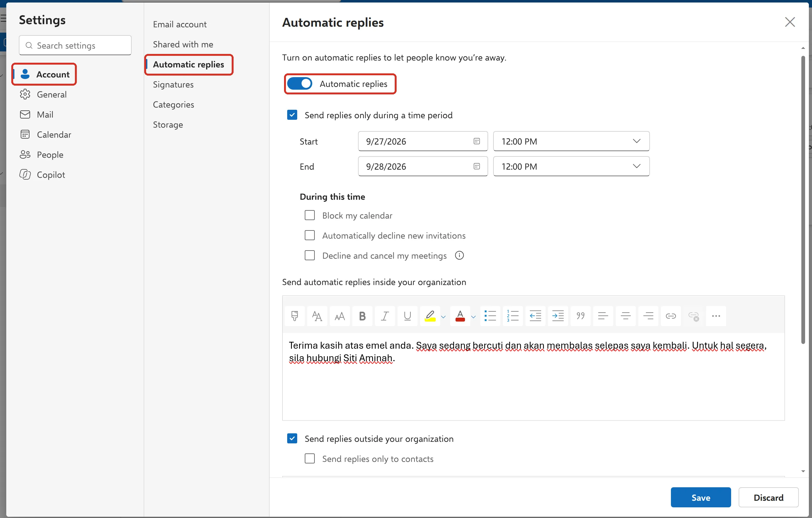This screenshot has height=518, width=812.
Task: Insert a hyperlink
Action: pos(671,316)
